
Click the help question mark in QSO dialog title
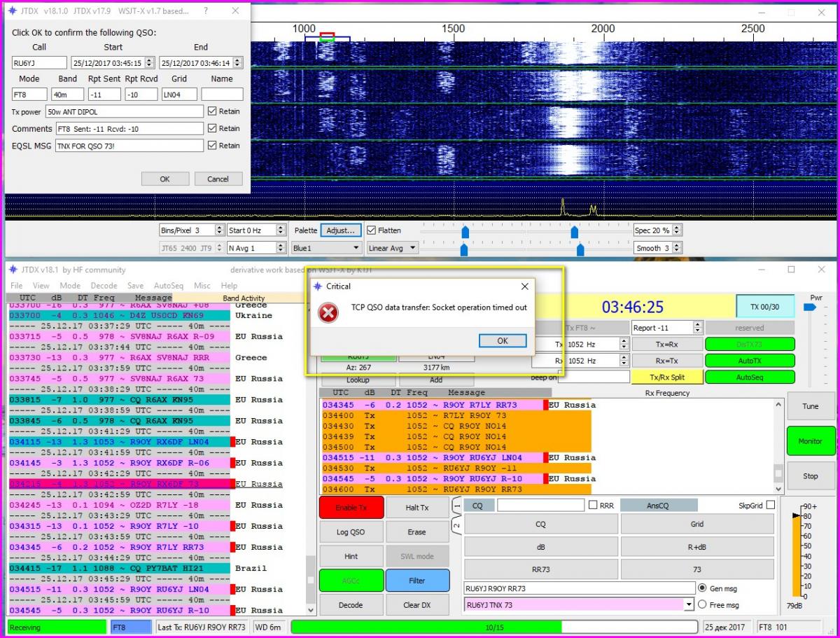click(x=205, y=11)
